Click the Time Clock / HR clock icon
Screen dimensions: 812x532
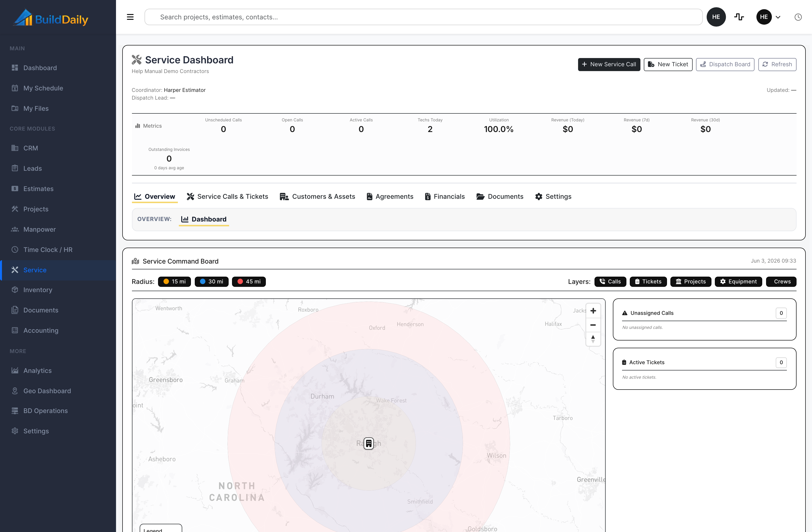pos(15,249)
